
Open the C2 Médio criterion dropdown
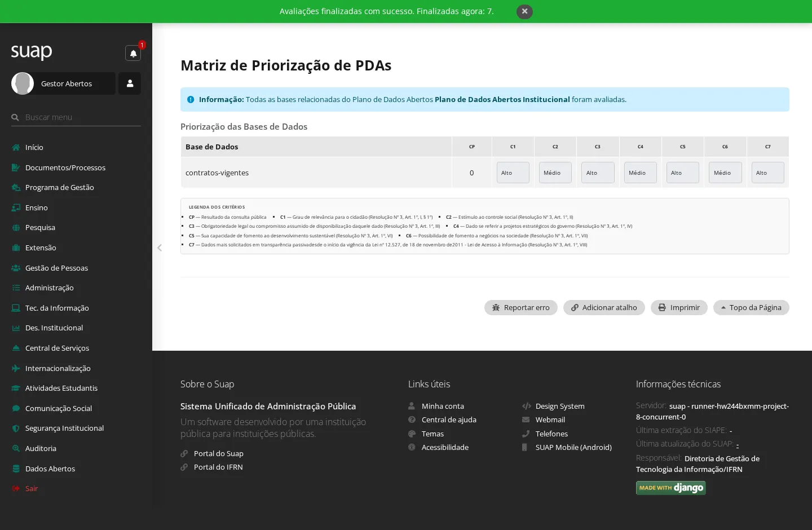tap(555, 173)
